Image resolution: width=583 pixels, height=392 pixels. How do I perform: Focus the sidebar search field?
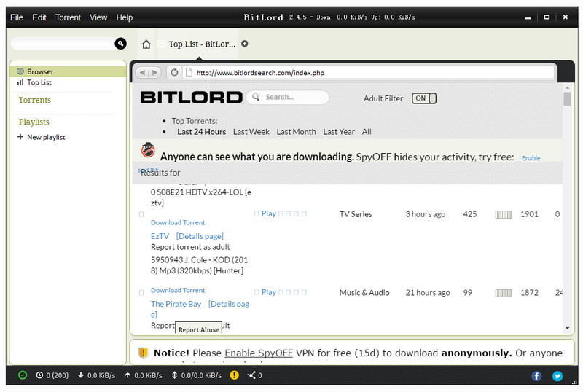(x=63, y=44)
